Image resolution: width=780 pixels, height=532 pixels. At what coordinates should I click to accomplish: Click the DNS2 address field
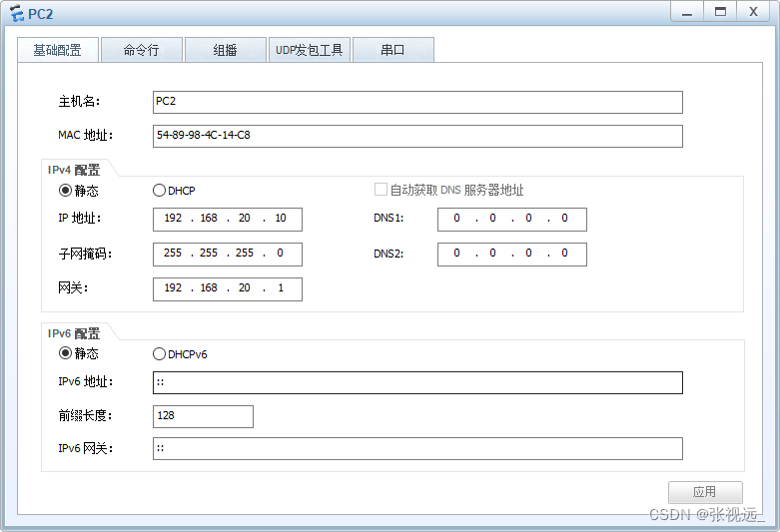tap(512, 255)
